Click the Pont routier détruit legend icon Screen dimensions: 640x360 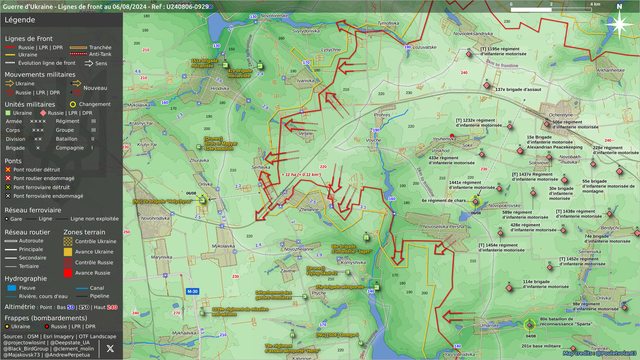coord(8,169)
